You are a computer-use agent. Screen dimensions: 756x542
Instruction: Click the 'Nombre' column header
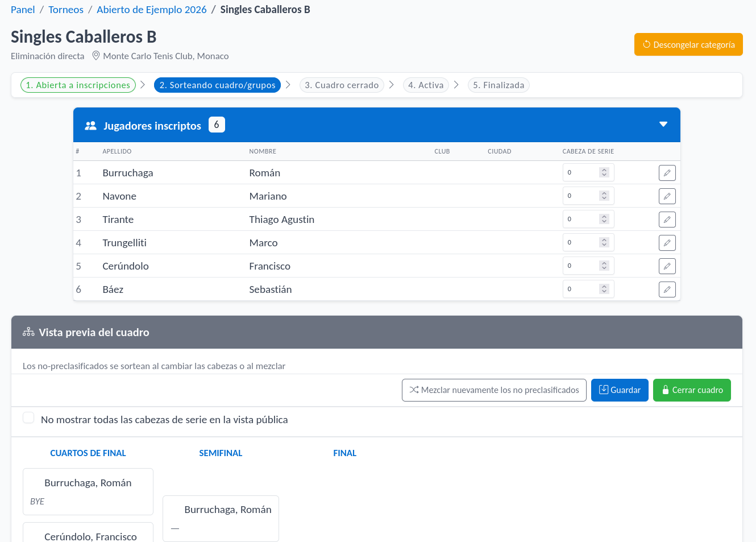(x=263, y=151)
